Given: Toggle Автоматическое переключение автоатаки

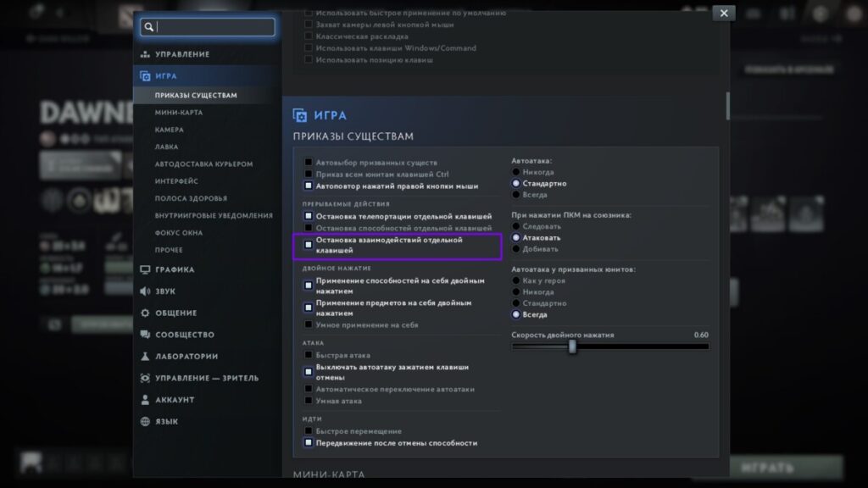Looking at the screenshot, I should pyautogui.click(x=309, y=389).
